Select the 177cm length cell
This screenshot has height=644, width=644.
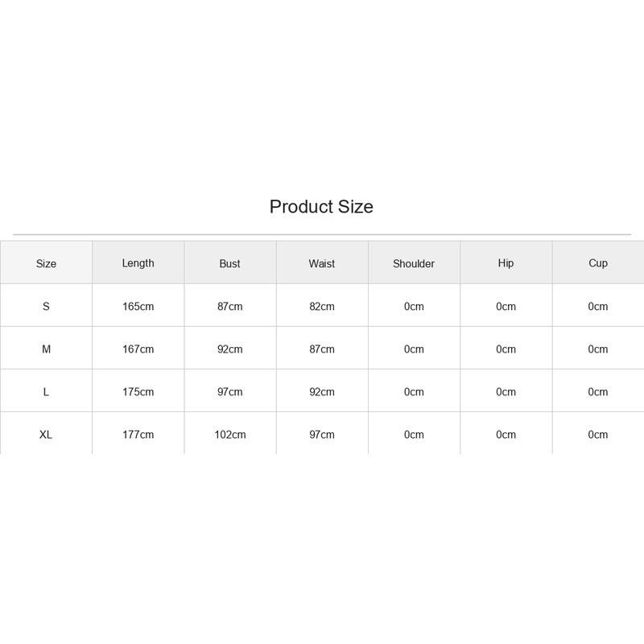coord(138,434)
